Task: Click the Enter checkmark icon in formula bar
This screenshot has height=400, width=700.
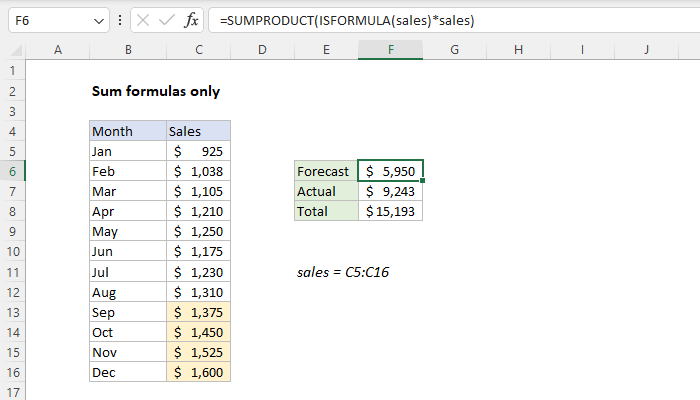Action: point(167,21)
